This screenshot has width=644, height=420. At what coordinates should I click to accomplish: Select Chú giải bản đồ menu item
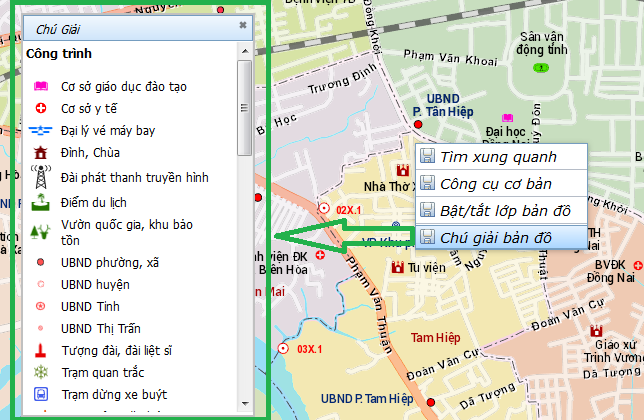pyautogui.click(x=501, y=237)
